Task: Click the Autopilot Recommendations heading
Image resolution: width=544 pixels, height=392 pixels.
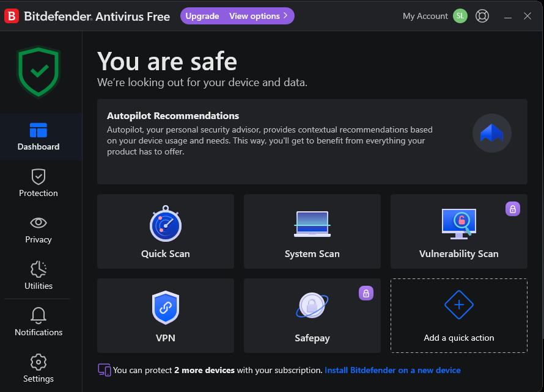Action: pyautogui.click(x=173, y=116)
